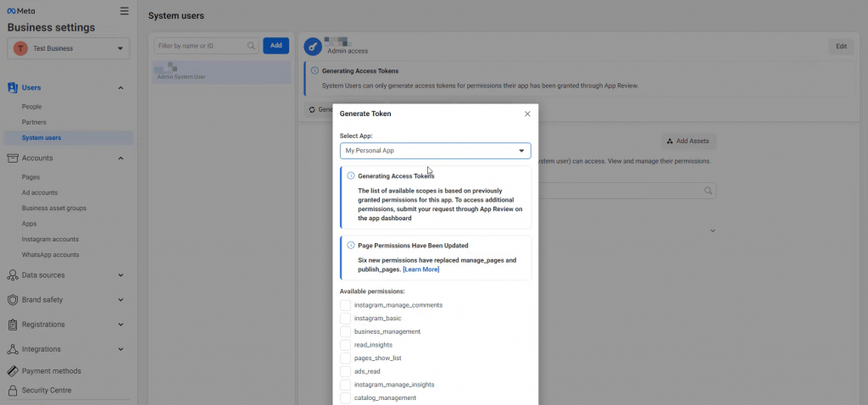Check instagram_manage_comments permission

[345, 305]
